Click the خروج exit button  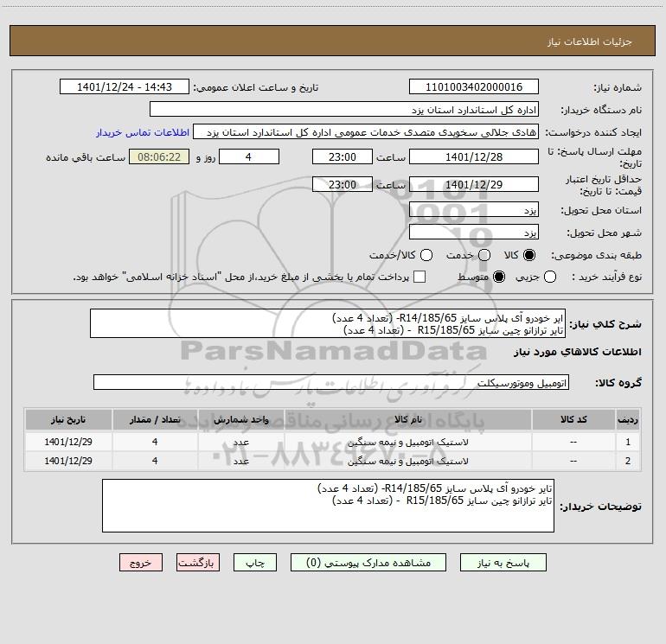coord(141,563)
